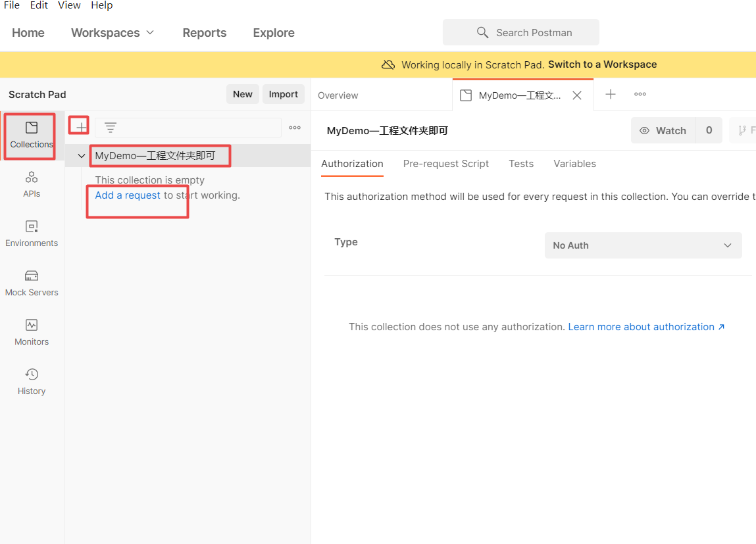Click the New button in Scratch Pad
The height and width of the screenshot is (544, 756).
(x=243, y=95)
